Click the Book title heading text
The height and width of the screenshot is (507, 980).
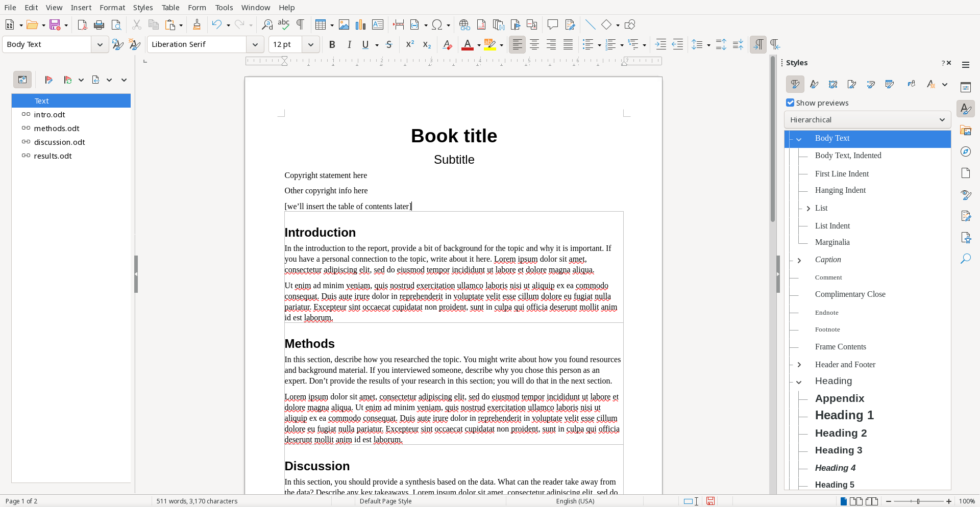click(454, 136)
